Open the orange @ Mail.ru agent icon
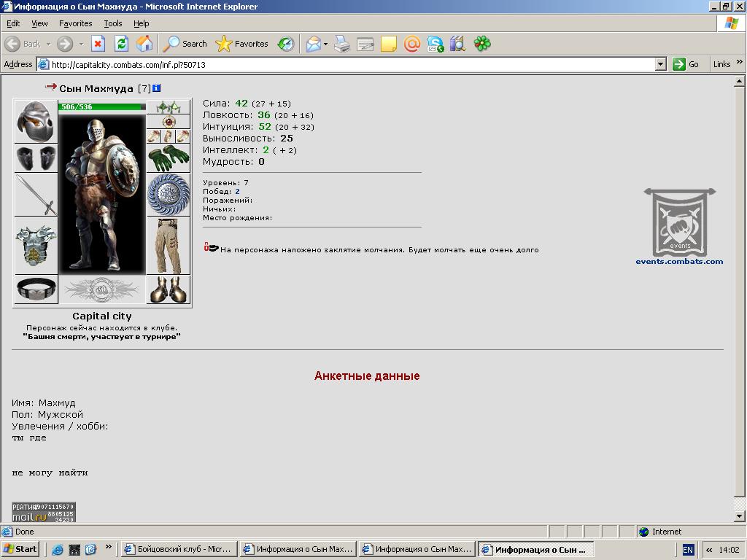The image size is (747, 560). [411, 44]
